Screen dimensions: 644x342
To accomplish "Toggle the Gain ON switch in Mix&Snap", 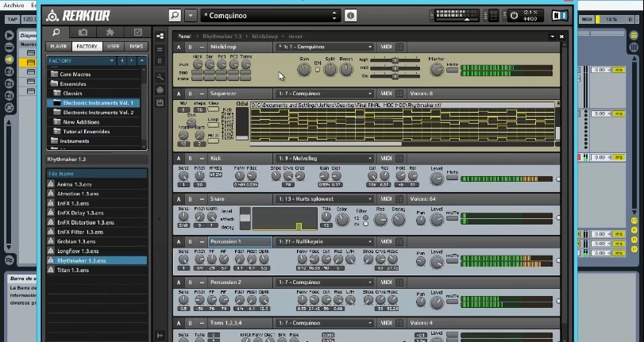I will coord(317,70).
